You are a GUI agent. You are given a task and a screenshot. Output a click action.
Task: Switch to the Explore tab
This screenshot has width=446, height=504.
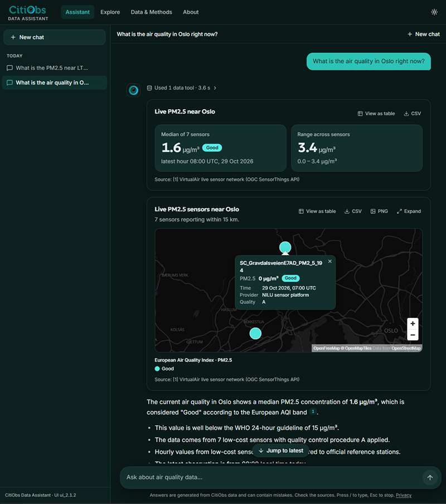[110, 12]
